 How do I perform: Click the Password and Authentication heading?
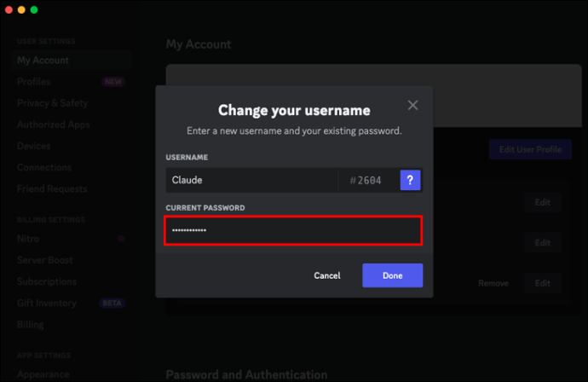[x=247, y=374]
